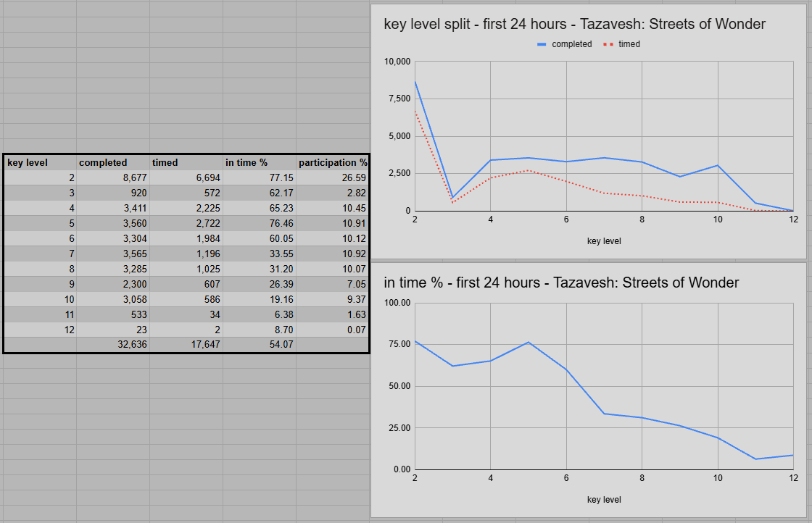Select cell with completed value 8,677

click(113, 178)
